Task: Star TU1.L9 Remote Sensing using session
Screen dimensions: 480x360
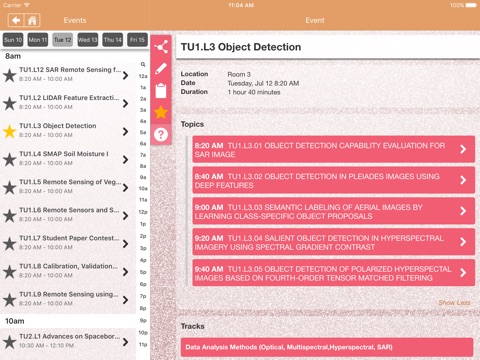Action: tap(10, 300)
